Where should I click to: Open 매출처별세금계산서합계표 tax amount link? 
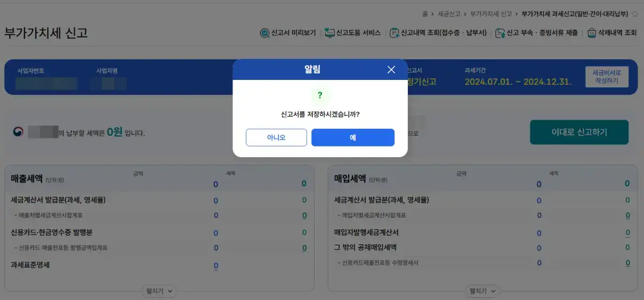(304, 216)
